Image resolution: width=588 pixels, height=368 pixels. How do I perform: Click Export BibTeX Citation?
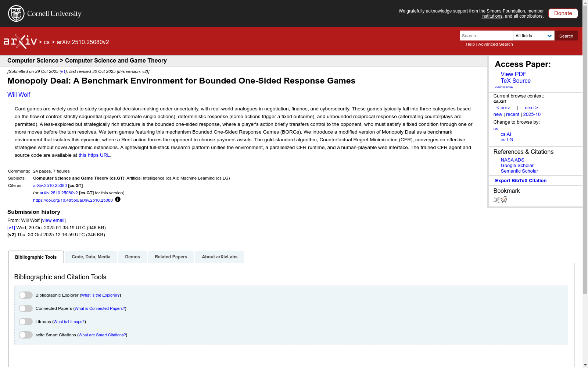point(521,181)
